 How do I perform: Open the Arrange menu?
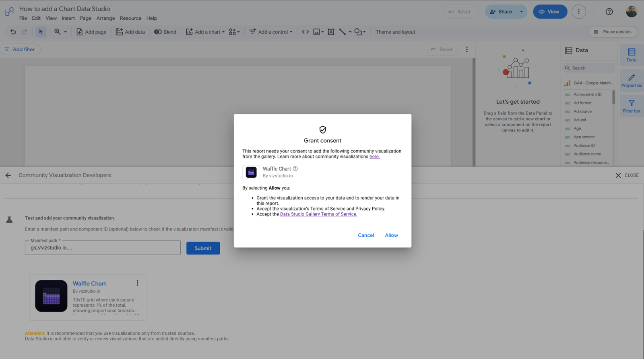[x=105, y=18]
